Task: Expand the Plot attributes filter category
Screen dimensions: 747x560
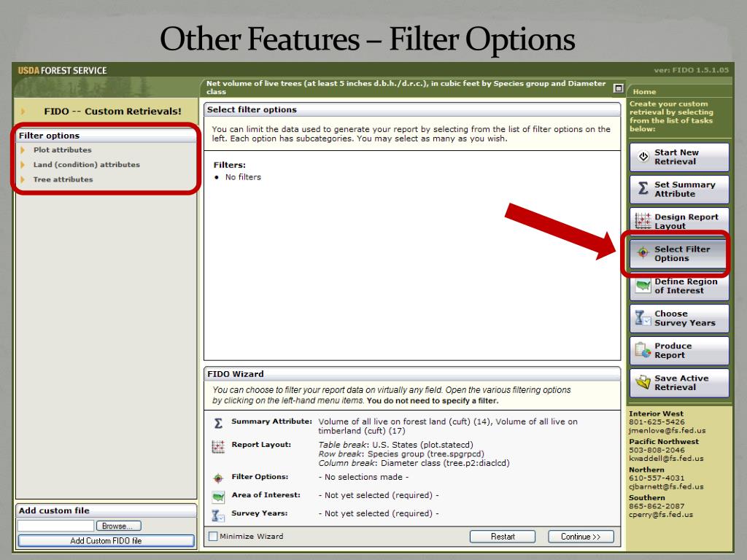Action: [x=63, y=149]
